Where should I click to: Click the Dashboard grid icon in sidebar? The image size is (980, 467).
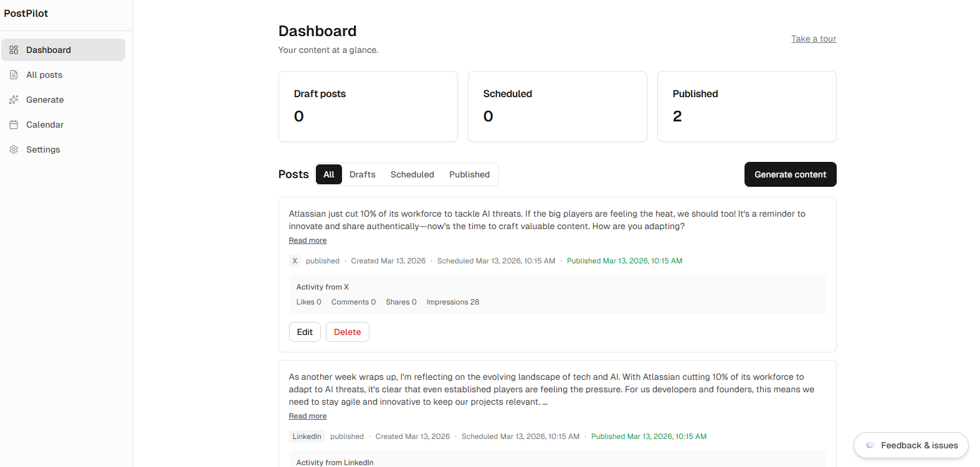14,50
